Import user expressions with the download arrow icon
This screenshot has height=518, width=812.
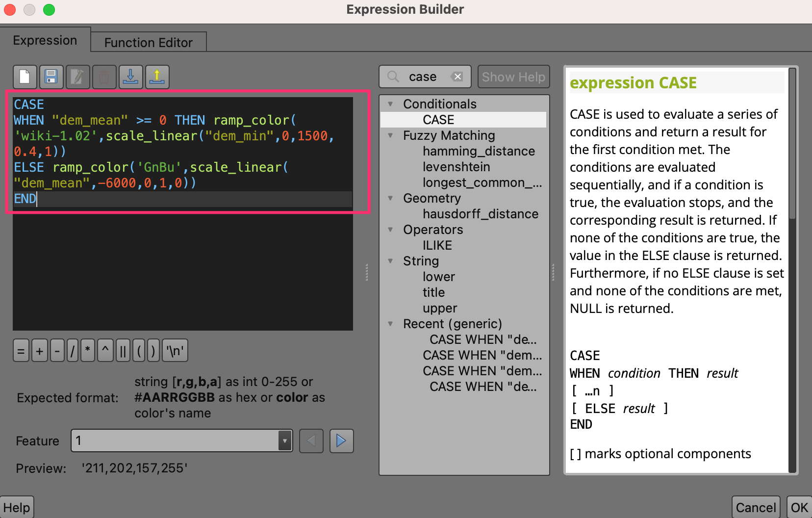point(130,77)
